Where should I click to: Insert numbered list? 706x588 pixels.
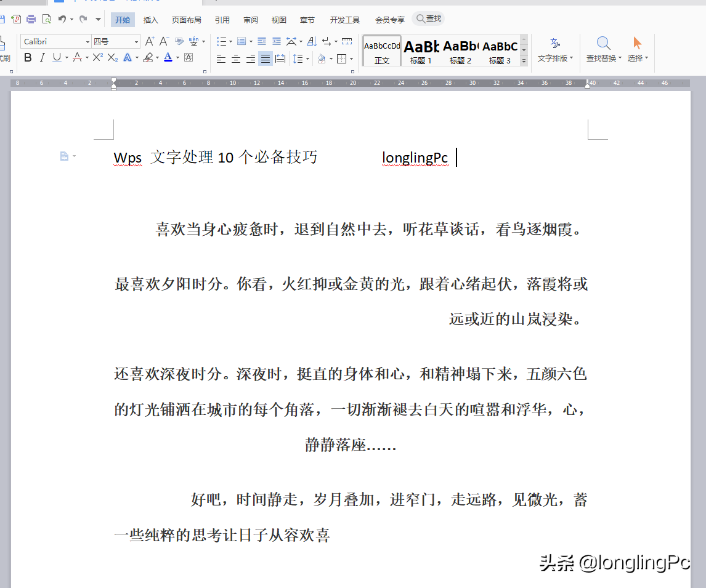pyautogui.click(x=241, y=41)
